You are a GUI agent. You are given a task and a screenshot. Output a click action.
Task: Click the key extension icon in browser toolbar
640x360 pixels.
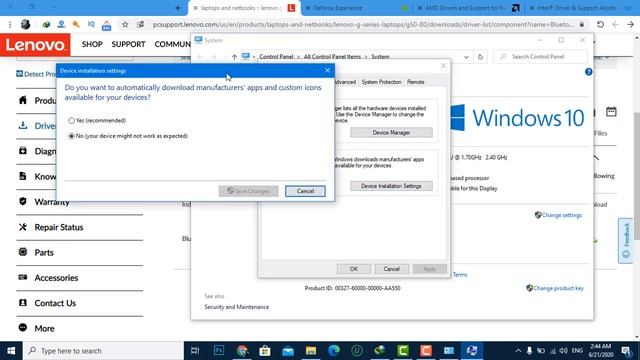click(x=76, y=24)
